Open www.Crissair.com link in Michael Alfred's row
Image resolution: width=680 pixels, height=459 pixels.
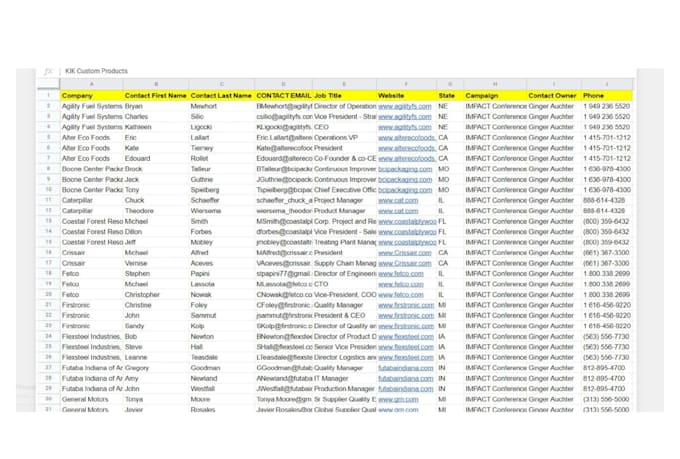pos(405,252)
